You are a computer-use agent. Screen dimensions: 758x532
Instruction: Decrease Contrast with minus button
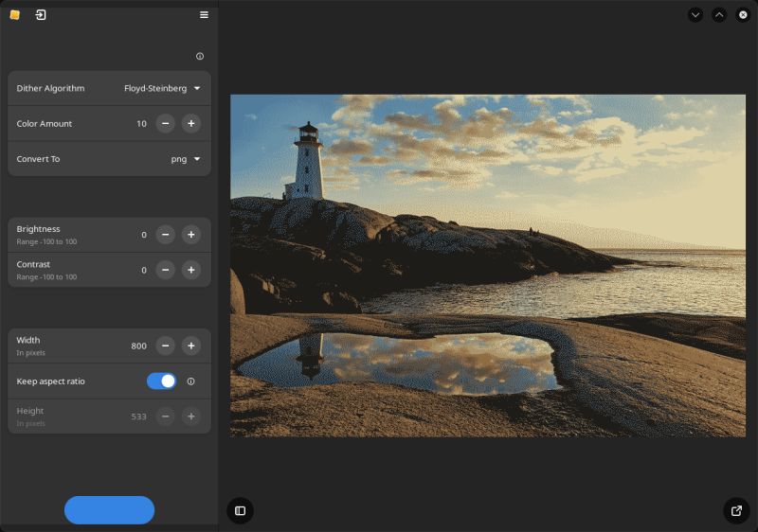[165, 270]
